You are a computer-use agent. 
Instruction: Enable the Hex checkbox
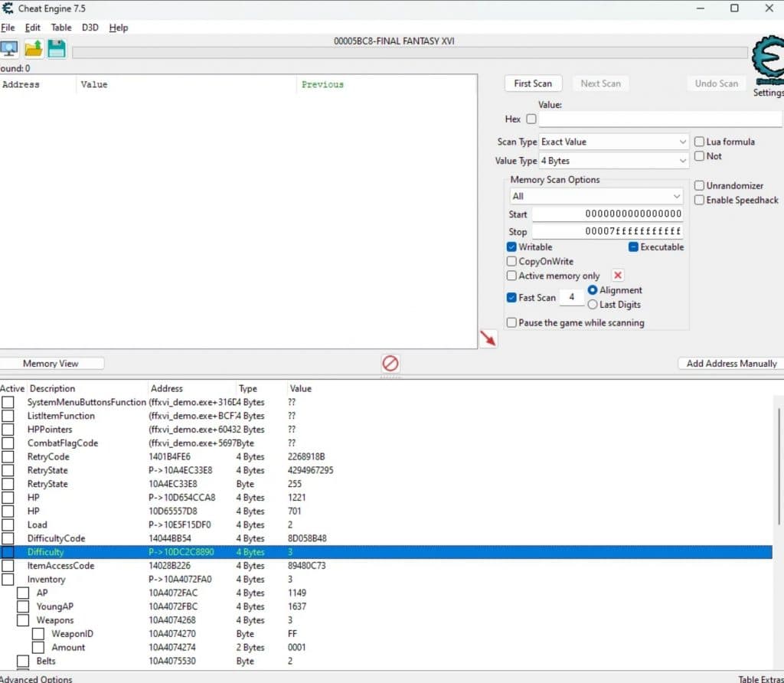click(x=531, y=119)
